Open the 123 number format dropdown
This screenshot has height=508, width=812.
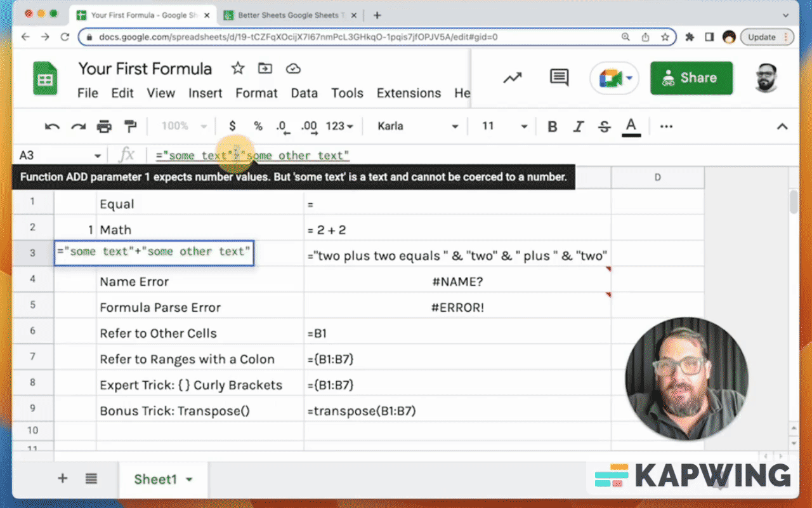339,126
